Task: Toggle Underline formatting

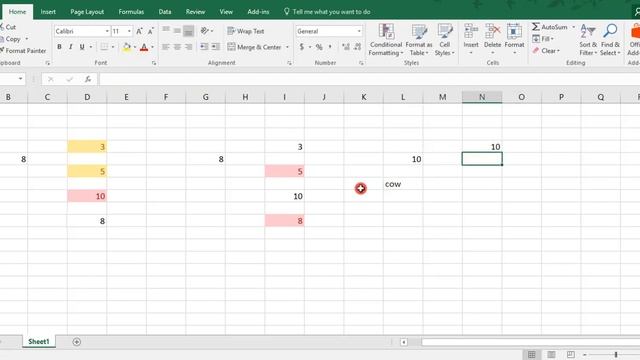Action: click(82, 47)
